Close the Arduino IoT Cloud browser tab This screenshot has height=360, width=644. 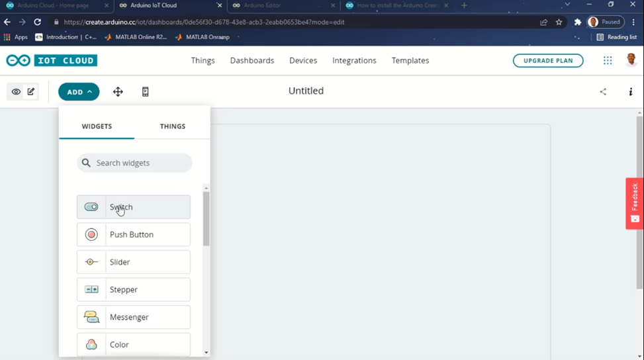[219, 5]
